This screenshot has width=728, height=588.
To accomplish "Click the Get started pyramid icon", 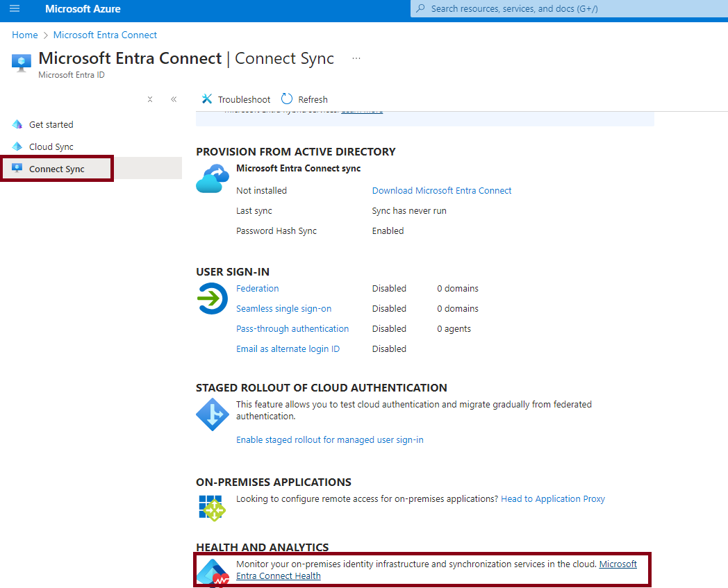I will (x=17, y=124).
